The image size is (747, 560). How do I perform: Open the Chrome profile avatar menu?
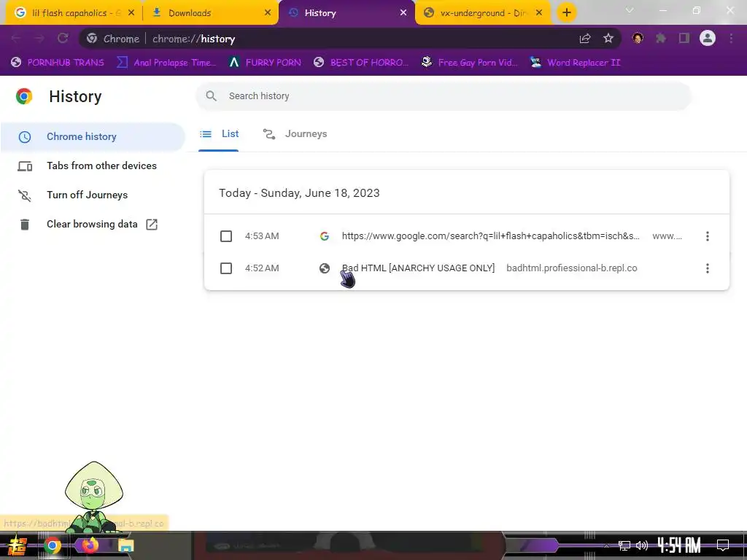point(708,38)
